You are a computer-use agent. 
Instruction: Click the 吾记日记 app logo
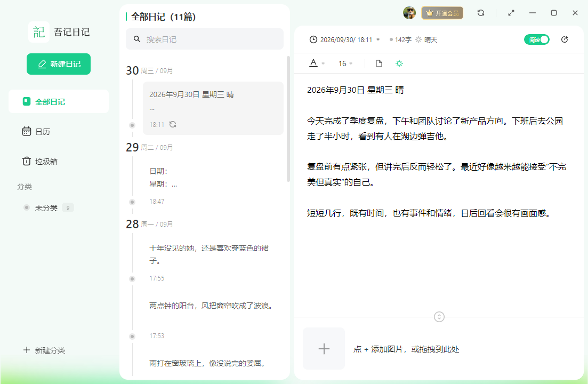click(x=39, y=32)
